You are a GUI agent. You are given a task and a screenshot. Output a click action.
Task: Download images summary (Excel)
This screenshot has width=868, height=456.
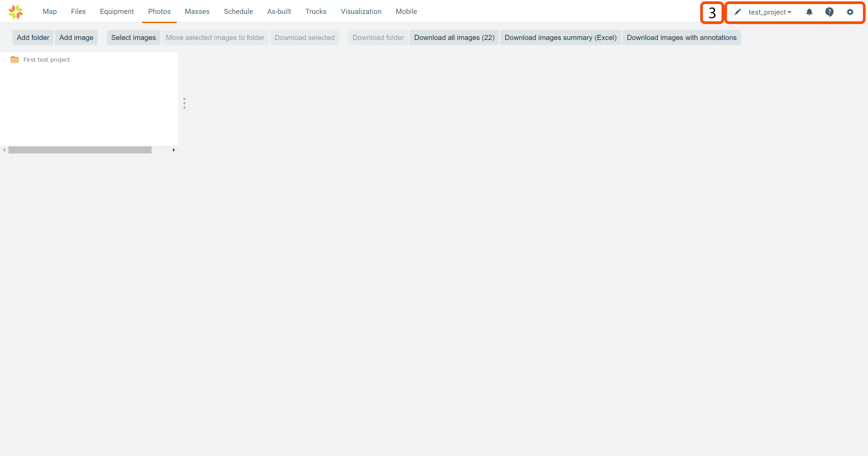(560, 38)
